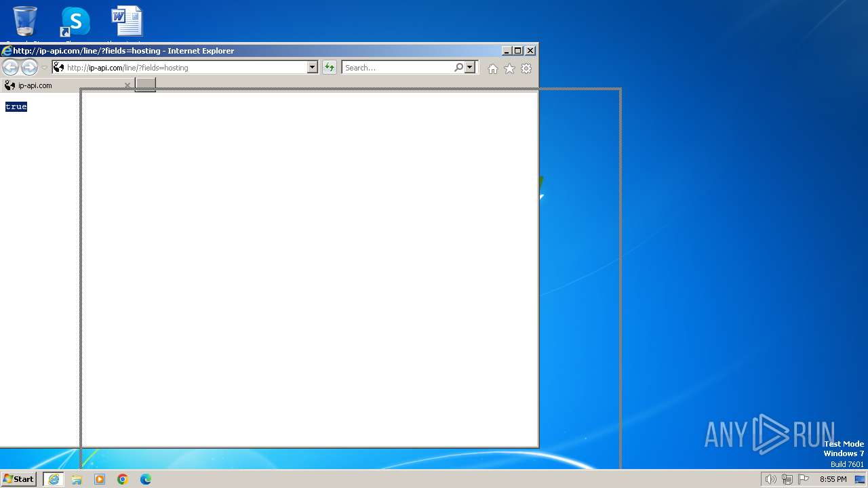Screen dimensions: 868x488
Task: Refresh the page with the green arrows
Action: coord(330,68)
